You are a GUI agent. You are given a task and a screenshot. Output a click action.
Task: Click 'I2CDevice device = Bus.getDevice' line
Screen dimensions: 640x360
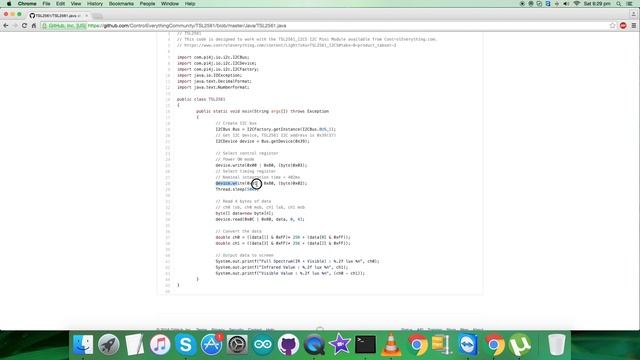click(262, 141)
